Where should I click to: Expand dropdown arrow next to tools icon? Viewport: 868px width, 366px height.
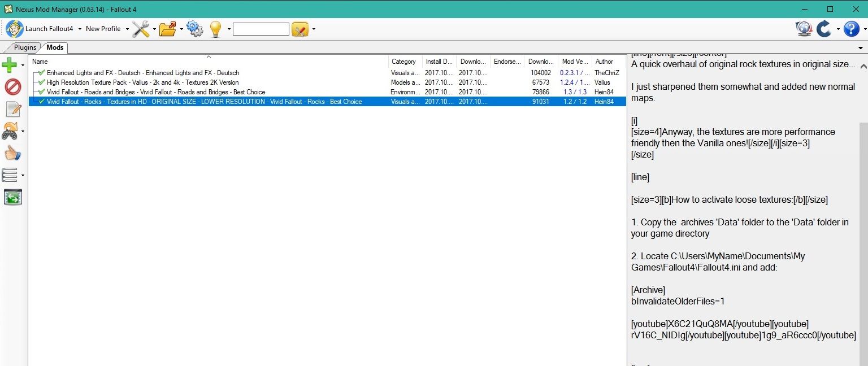[154, 29]
